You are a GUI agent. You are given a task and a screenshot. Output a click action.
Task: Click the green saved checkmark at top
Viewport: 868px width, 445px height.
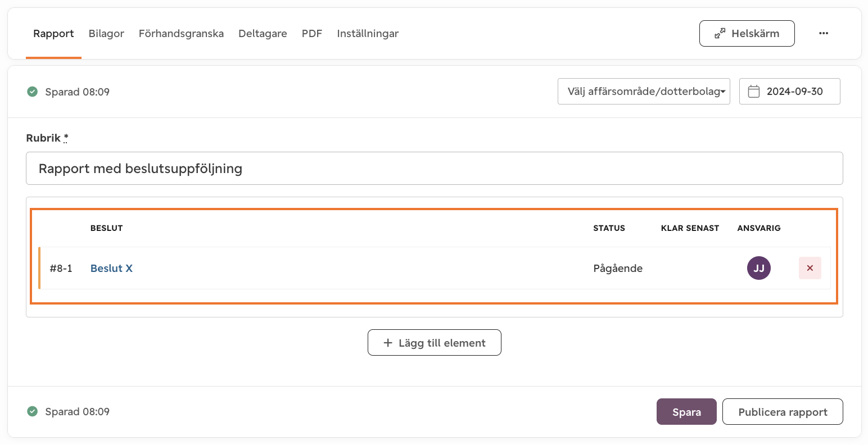(33, 92)
